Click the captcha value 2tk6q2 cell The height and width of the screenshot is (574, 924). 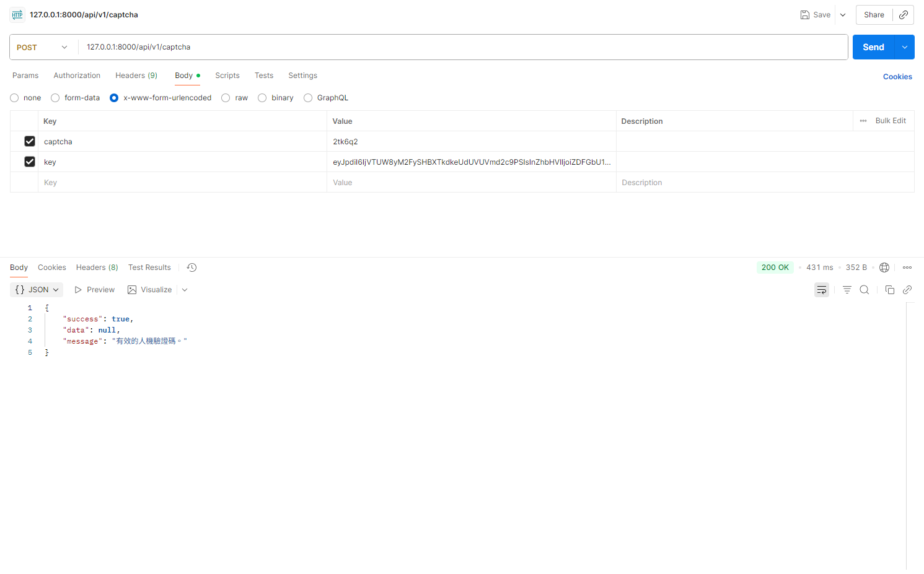click(472, 141)
